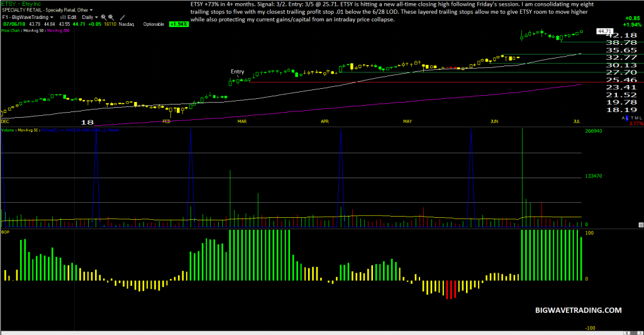
Task: Click the BOP indicator label
Action: click(x=5, y=232)
